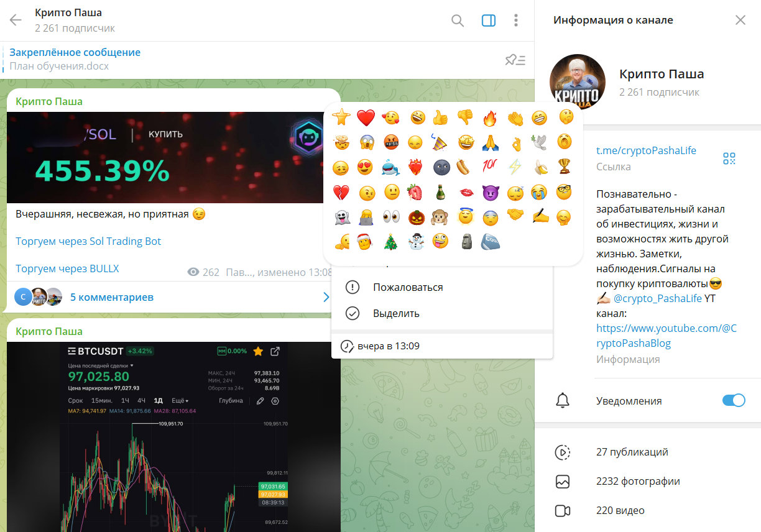Go back using the arrow icon
Image resolution: width=761 pixels, height=532 pixels.
(x=16, y=20)
